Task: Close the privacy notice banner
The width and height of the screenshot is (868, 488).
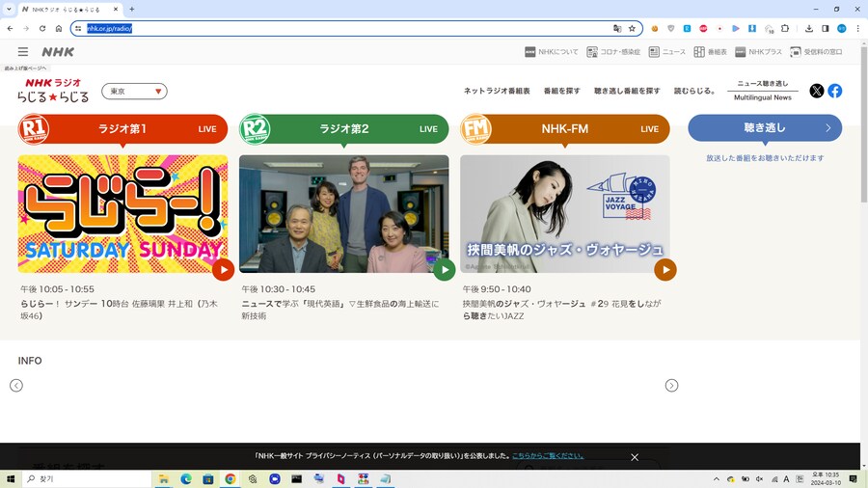Action: click(x=635, y=457)
